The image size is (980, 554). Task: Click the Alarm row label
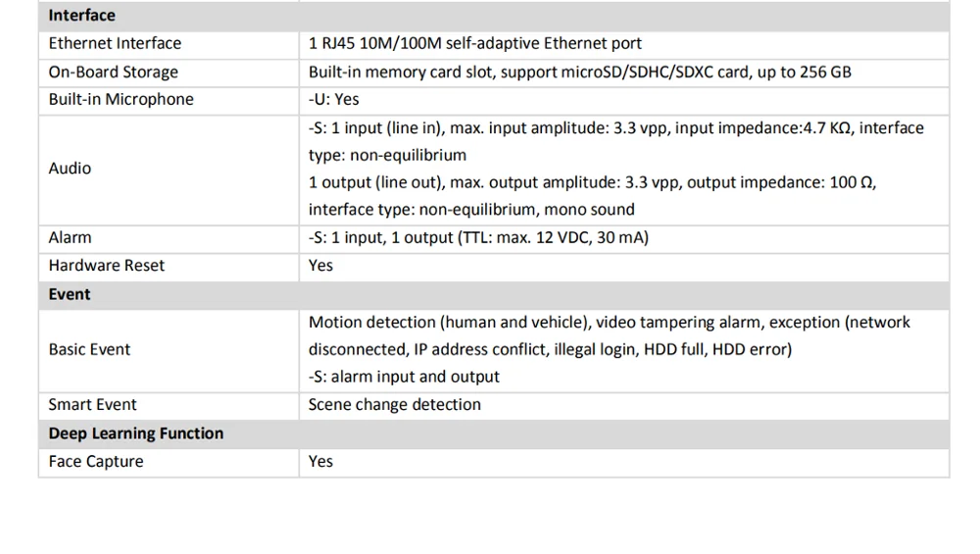click(70, 237)
